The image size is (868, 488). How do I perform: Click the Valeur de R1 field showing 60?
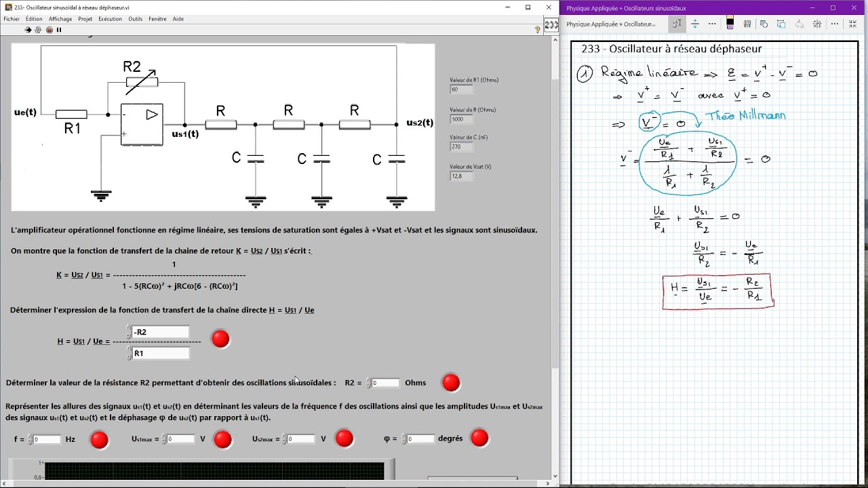tap(461, 89)
